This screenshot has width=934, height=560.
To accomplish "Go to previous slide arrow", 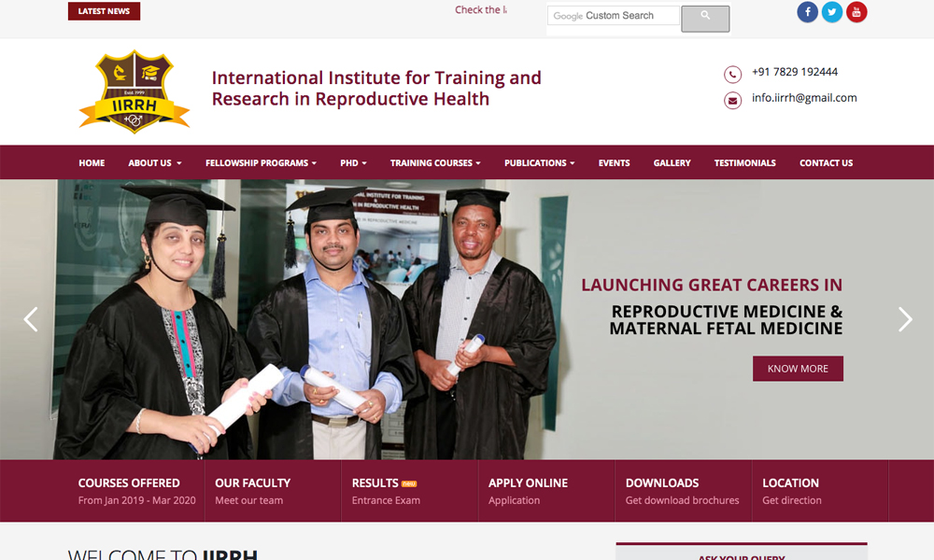I will [x=31, y=319].
